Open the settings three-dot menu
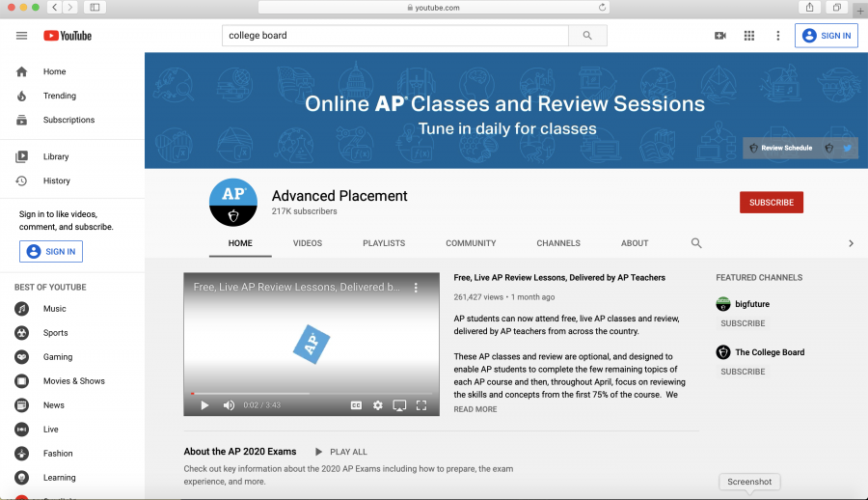 click(x=777, y=36)
